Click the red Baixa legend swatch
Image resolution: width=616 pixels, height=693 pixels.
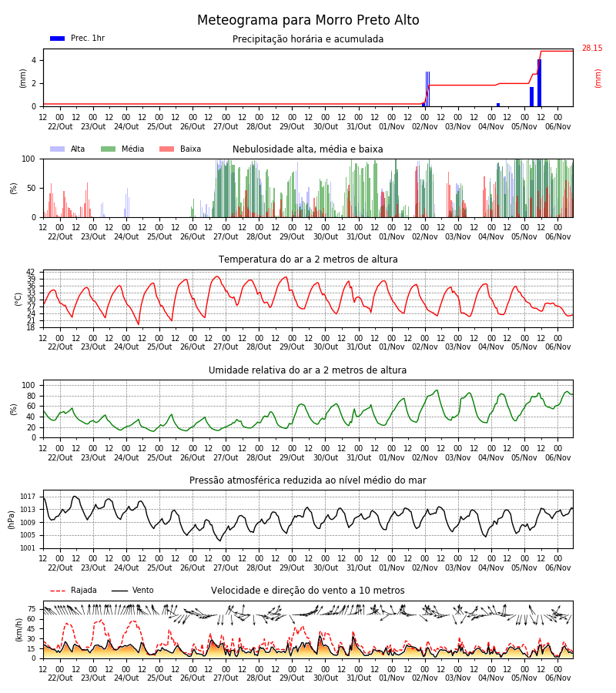(x=166, y=149)
